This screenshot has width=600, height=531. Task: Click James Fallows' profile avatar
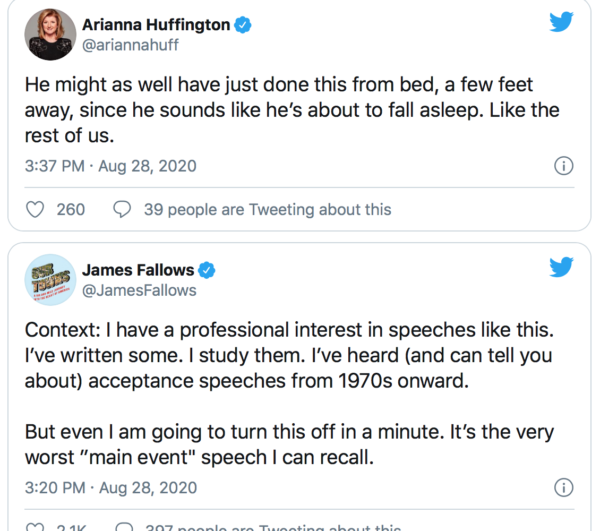(48, 278)
